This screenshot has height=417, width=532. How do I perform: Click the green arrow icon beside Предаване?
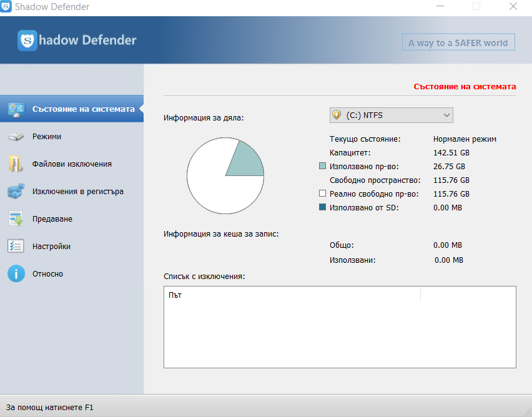click(x=16, y=219)
